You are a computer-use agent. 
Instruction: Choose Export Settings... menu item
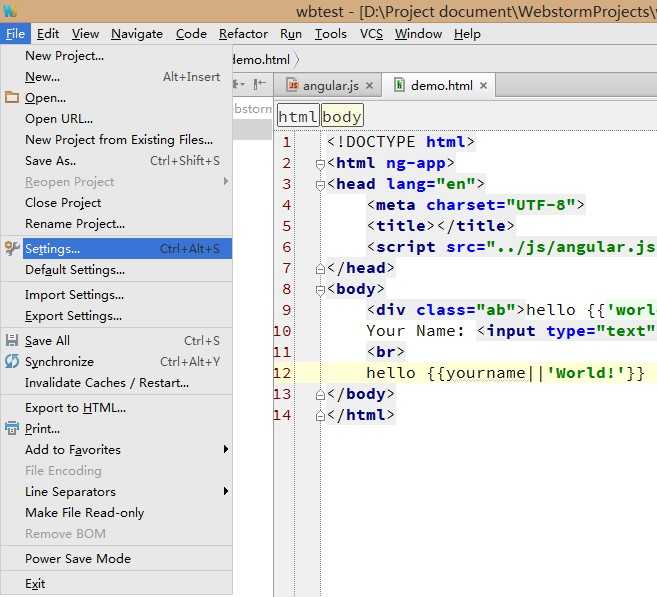tap(116, 315)
